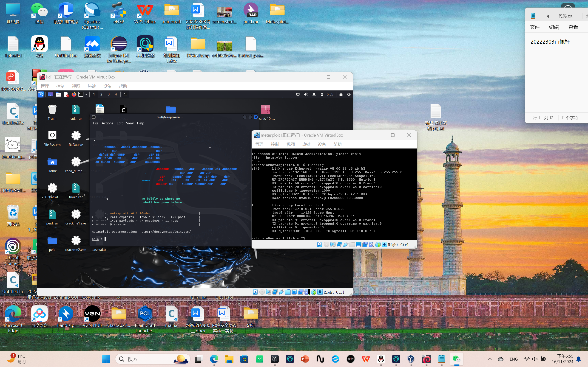
Task: Launch terminal emulator from Kali panel
Action: click(81, 94)
